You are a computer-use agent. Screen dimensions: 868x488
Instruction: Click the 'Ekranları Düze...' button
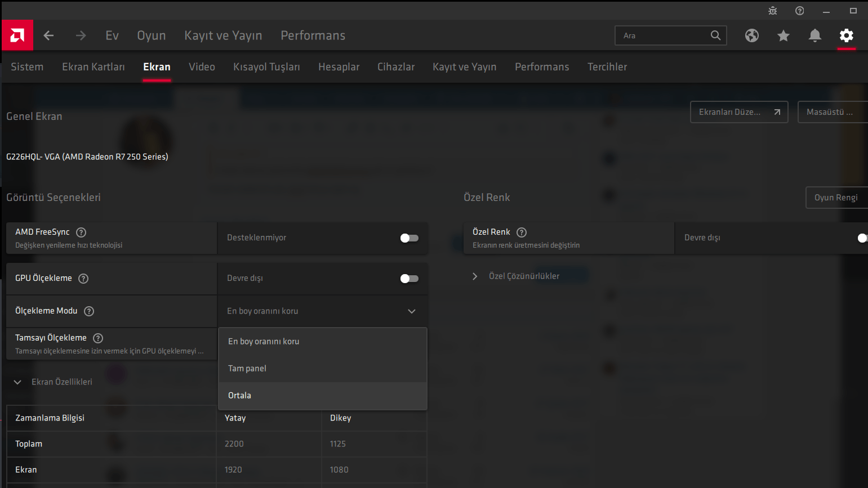point(739,112)
